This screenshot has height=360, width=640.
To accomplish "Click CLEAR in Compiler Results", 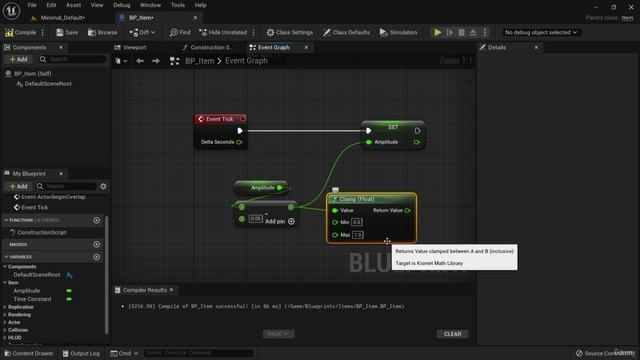I will [453, 334].
